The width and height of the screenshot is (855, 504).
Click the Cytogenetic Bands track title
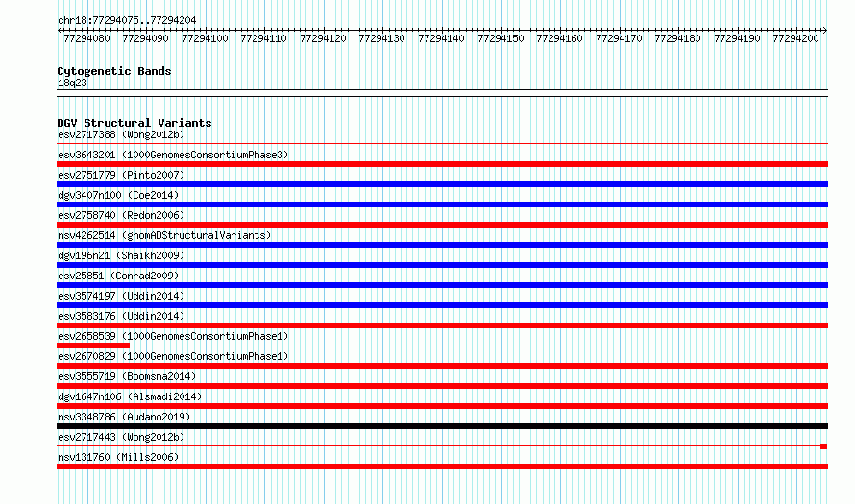tap(114, 71)
